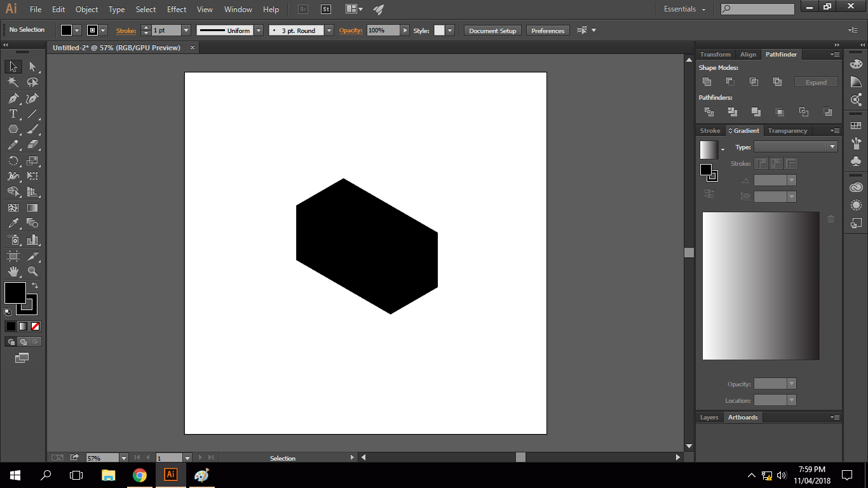Select the Curvature tool
The image size is (868, 488).
pos(32,98)
